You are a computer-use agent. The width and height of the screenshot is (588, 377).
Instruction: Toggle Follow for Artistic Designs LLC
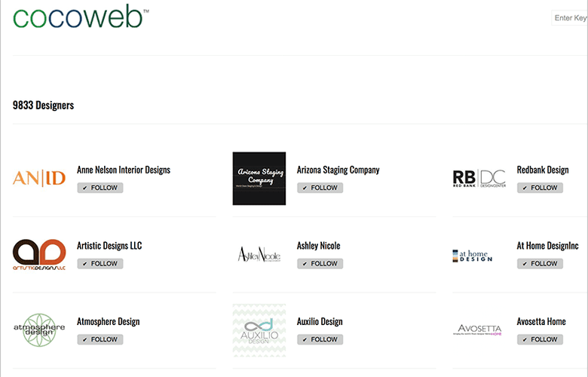(100, 263)
